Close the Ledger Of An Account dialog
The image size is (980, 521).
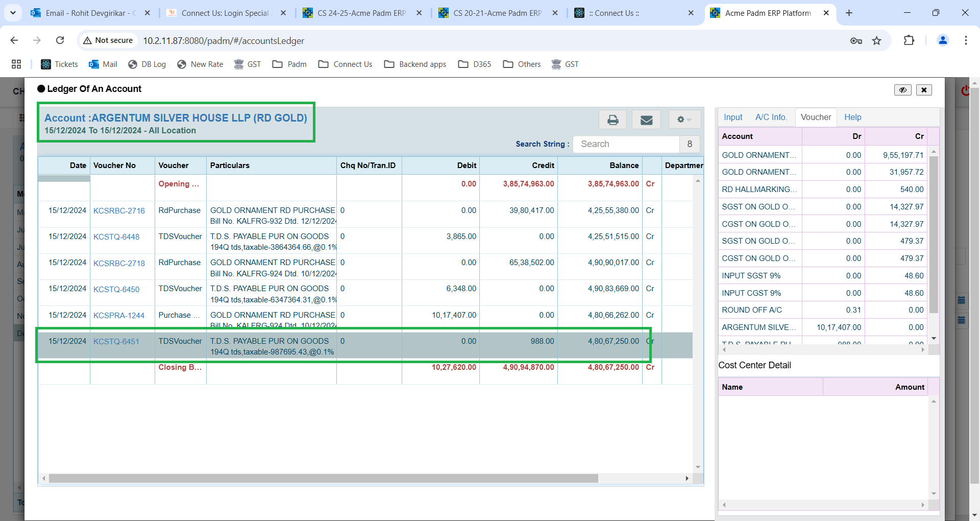[x=924, y=90]
